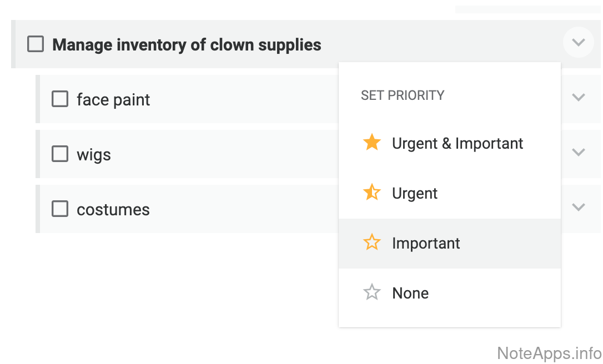The height and width of the screenshot is (364, 603).
Task: Select None to clear priority
Action: pyautogui.click(x=410, y=293)
